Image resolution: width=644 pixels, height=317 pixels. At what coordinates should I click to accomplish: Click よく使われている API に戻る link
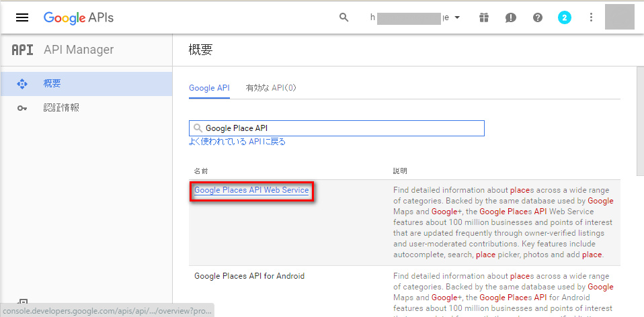tap(237, 142)
